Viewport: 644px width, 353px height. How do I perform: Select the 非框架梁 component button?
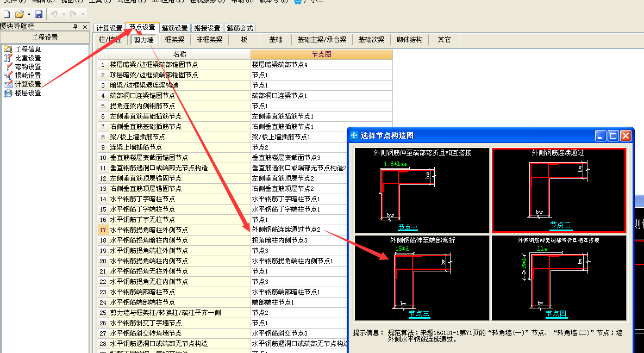pyautogui.click(x=209, y=40)
